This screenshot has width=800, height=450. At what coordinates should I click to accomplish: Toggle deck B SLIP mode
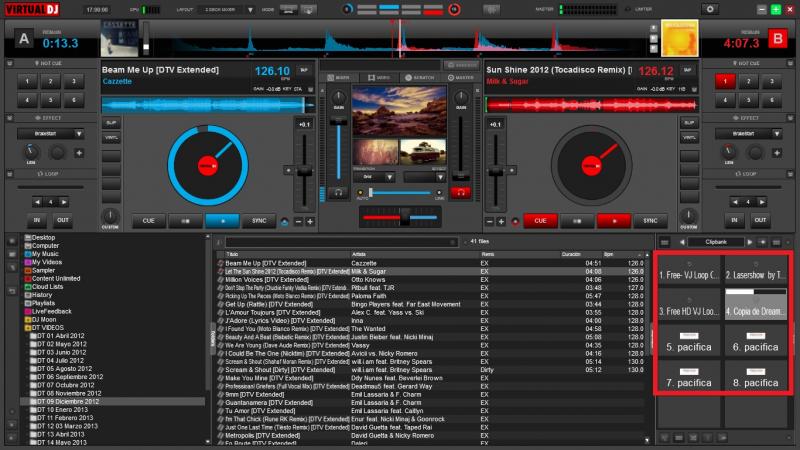click(x=689, y=123)
